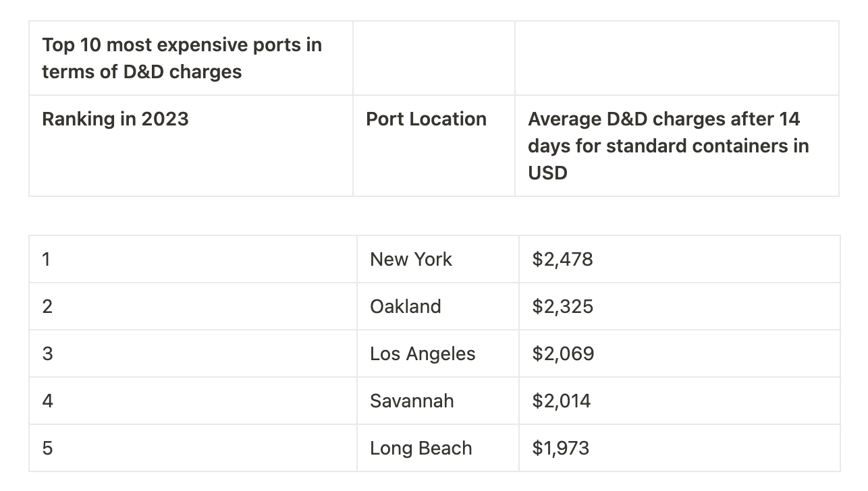
Task: Select the "Ranking in 2023" header cell
Action: (x=115, y=119)
